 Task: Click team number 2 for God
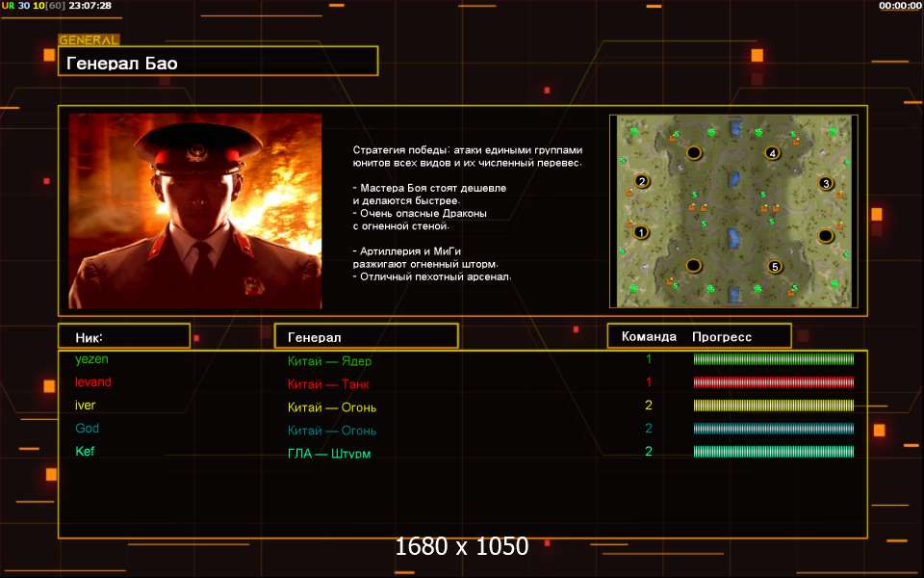tap(649, 428)
